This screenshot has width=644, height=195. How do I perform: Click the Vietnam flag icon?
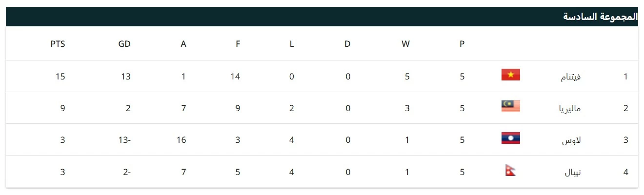(510, 75)
